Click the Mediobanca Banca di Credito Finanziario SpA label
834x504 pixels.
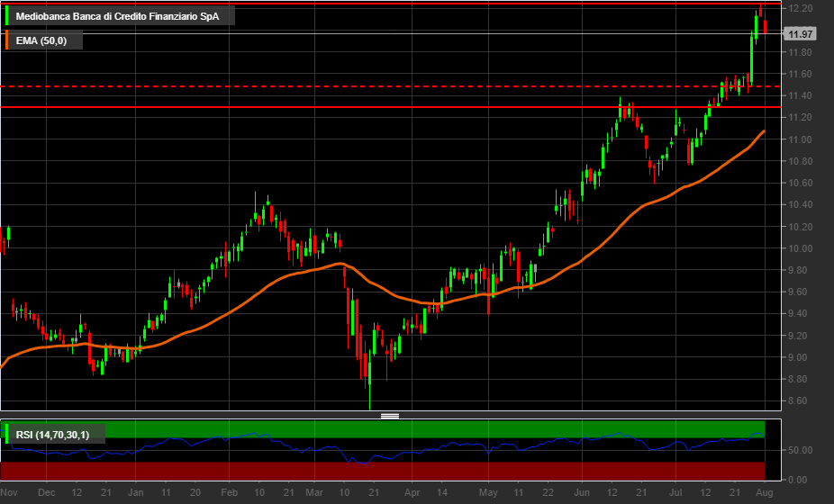[x=117, y=16]
